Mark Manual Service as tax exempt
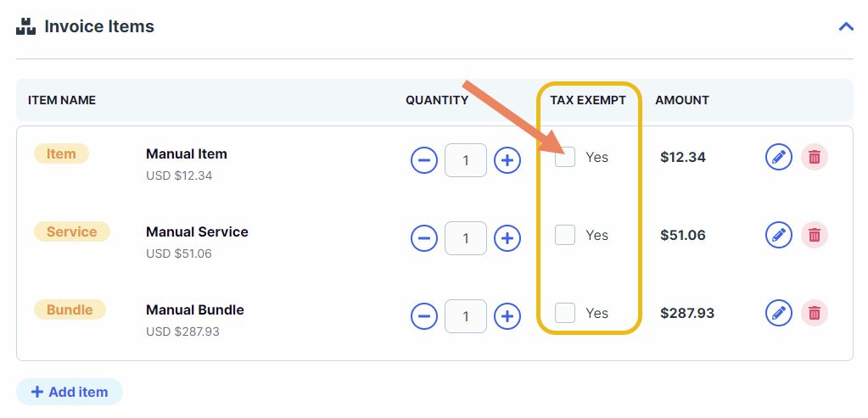This screenshot has height=418, width=868. [x=565, y=235]
